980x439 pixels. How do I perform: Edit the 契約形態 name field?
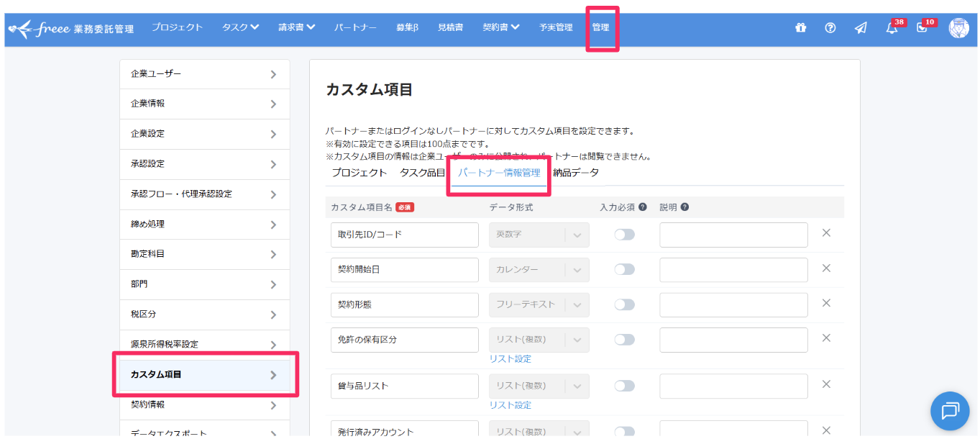pos(405,304)
